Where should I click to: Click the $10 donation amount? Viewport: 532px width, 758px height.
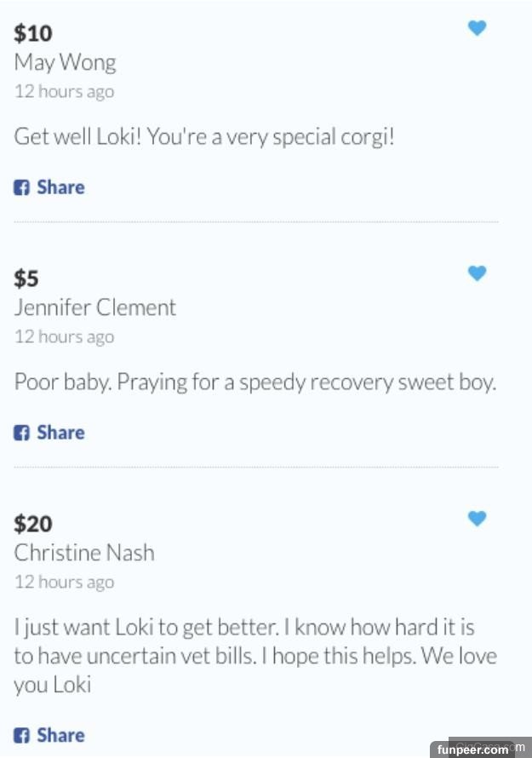pos(33,33)
